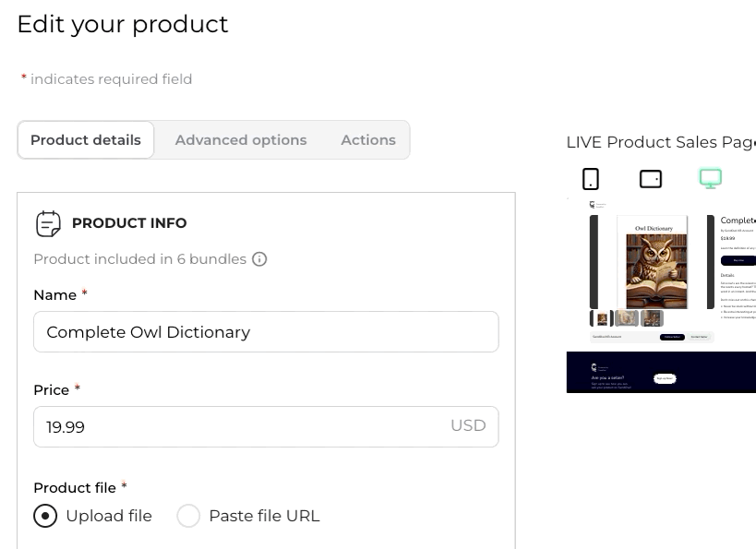Switch preview to tablet view
This screenshot has height=549, width=756.
(x=651, y=179)
